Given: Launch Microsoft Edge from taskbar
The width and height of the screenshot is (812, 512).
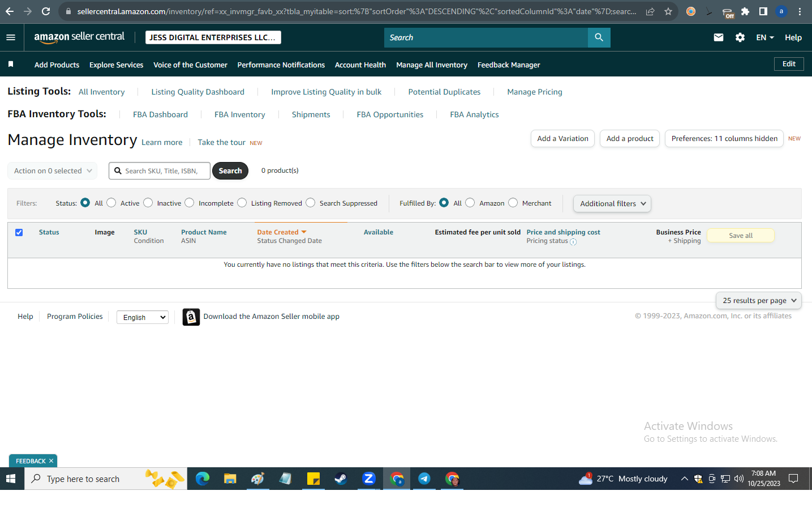Looking at the screenshot, I should tap(202, 479).
